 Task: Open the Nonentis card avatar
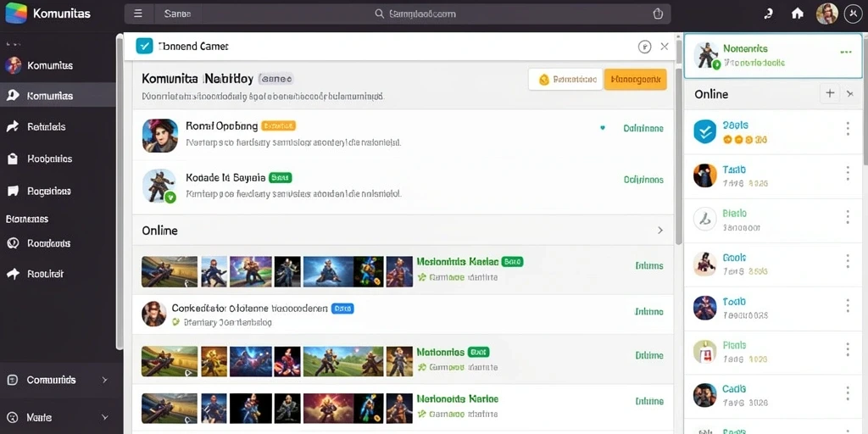[x=707, y=55]
